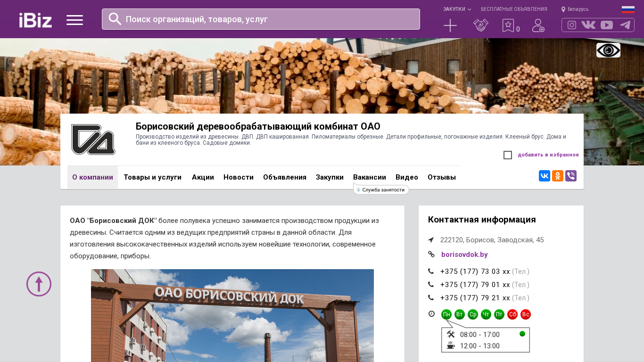Open the YouTube channel icon
644x362 pixels.
tap(607, 25)
